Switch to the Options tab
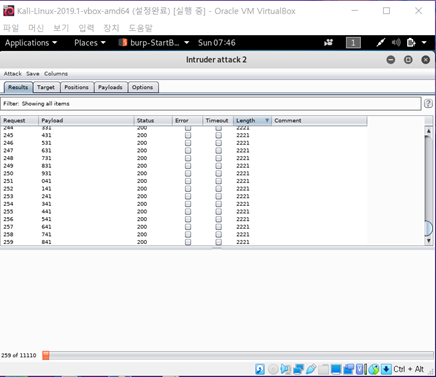Image resolution: width=436 pixels, height=377 pixels. point(142,87)
